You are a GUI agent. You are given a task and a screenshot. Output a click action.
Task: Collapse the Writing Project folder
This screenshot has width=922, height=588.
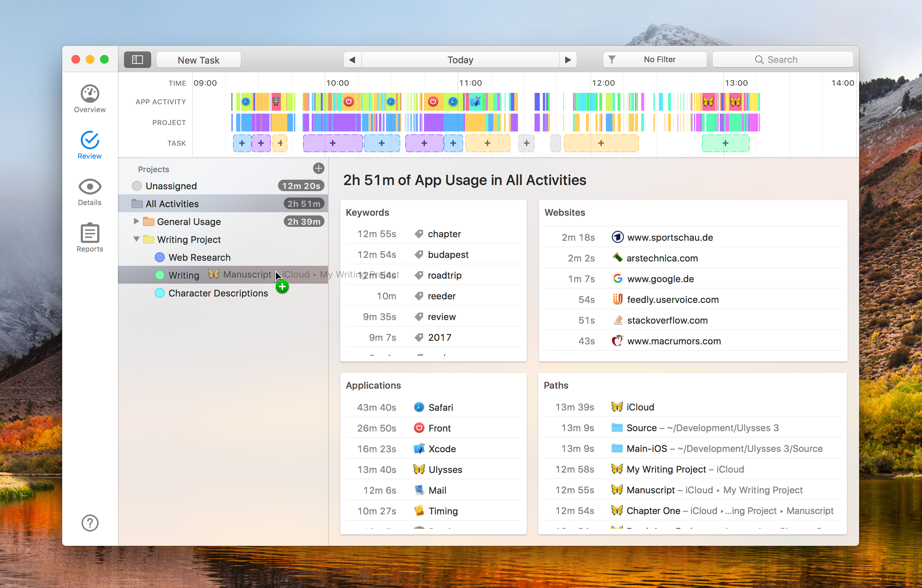(136, 239)
